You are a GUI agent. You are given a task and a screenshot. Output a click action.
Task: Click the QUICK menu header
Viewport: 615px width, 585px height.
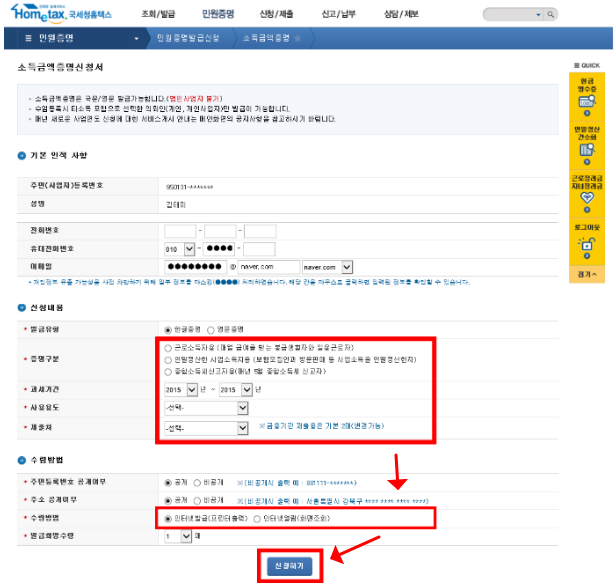pos(587,65)
